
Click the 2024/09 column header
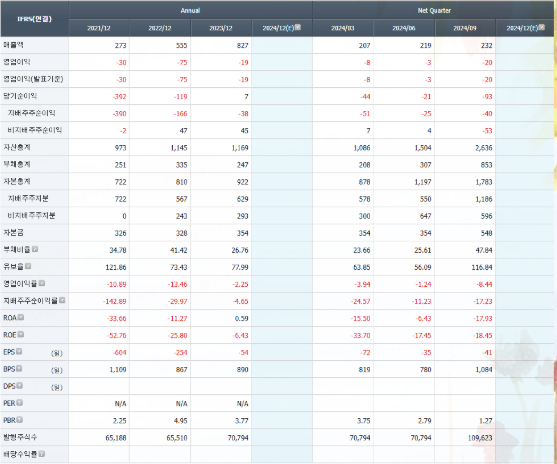pos(465,28)
